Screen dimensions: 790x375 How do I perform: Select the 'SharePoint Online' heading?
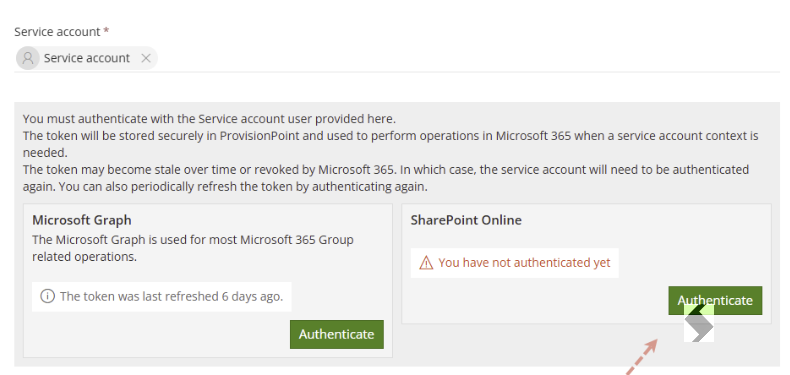tap(466, 220)
